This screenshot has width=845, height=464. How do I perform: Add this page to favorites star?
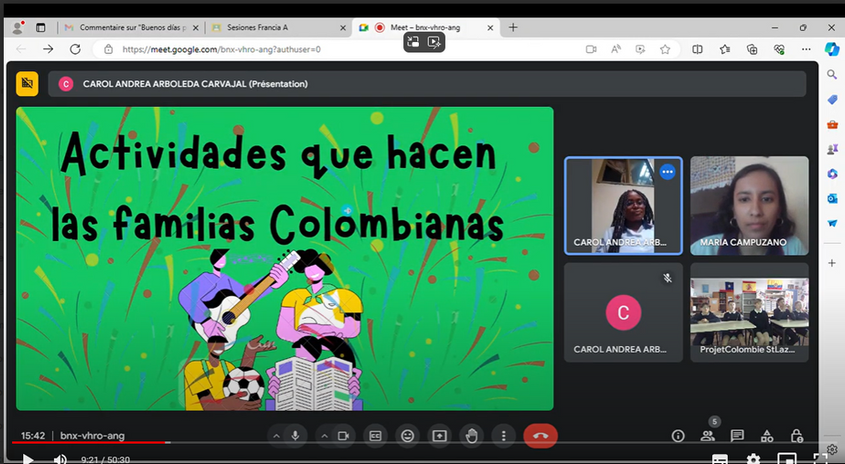coord(665,49)
